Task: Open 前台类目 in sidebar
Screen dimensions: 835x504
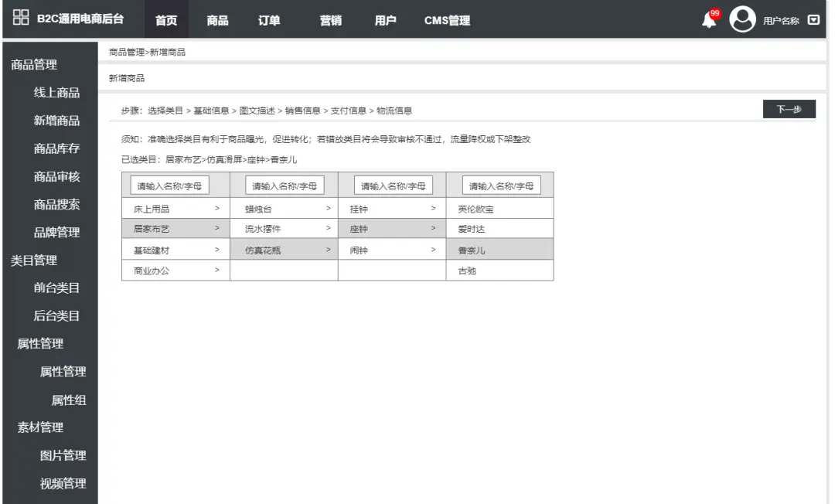Action: click(x=56, y=288)
